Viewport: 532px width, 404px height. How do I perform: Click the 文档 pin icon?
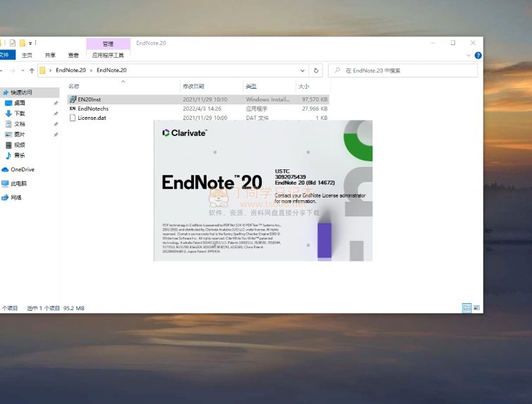(x=56, y=124)
